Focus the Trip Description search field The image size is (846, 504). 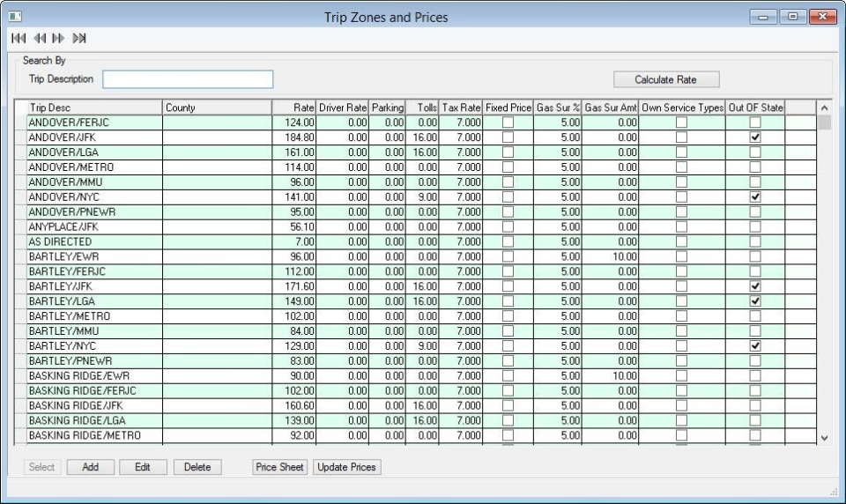[x=188, y=79]
